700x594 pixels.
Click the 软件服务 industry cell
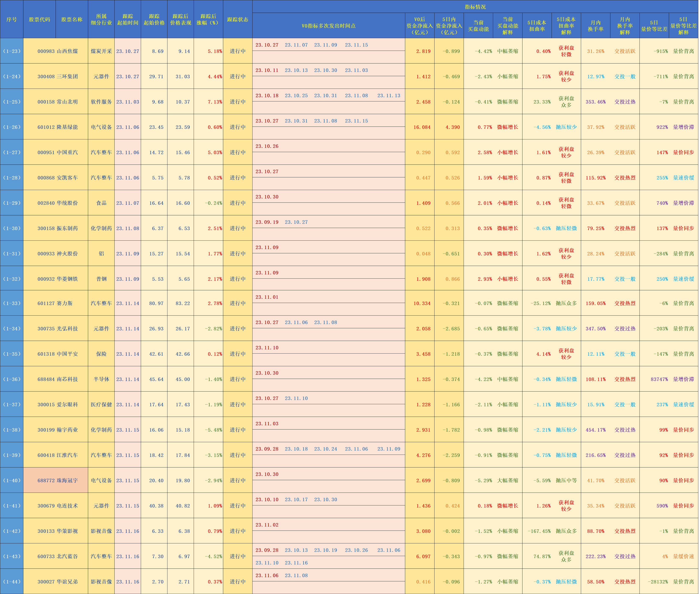101,102
